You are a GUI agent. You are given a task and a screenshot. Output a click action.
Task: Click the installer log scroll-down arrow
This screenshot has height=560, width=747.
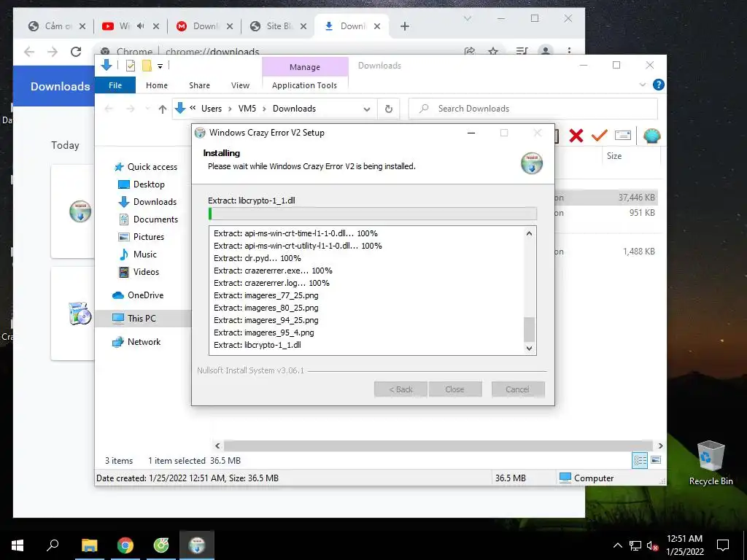[x=529, y=348]
